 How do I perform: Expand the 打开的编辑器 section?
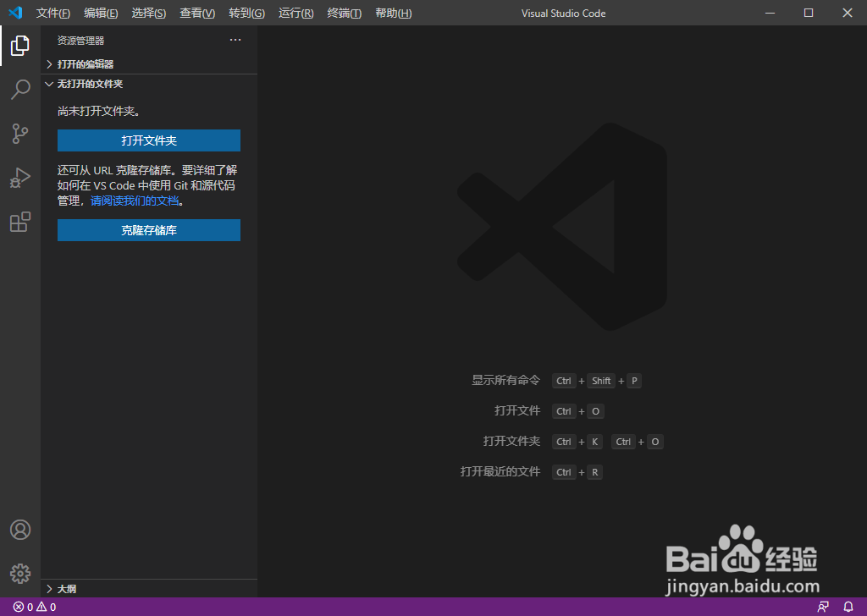coord(149,64)
